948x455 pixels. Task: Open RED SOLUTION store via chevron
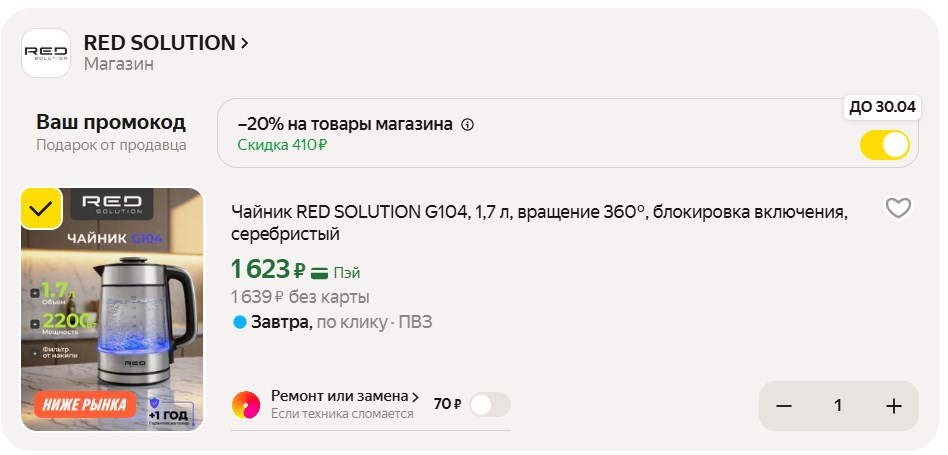tap(244, 43)
